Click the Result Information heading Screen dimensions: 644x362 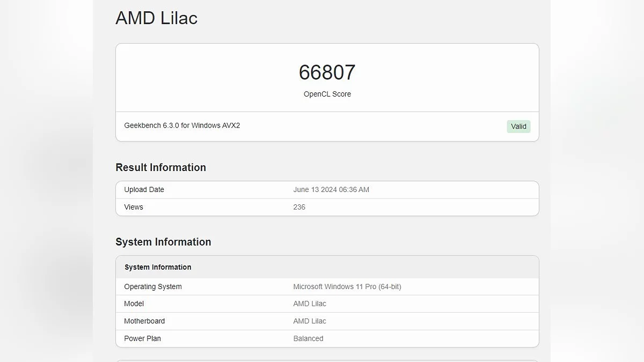(160, 167)
